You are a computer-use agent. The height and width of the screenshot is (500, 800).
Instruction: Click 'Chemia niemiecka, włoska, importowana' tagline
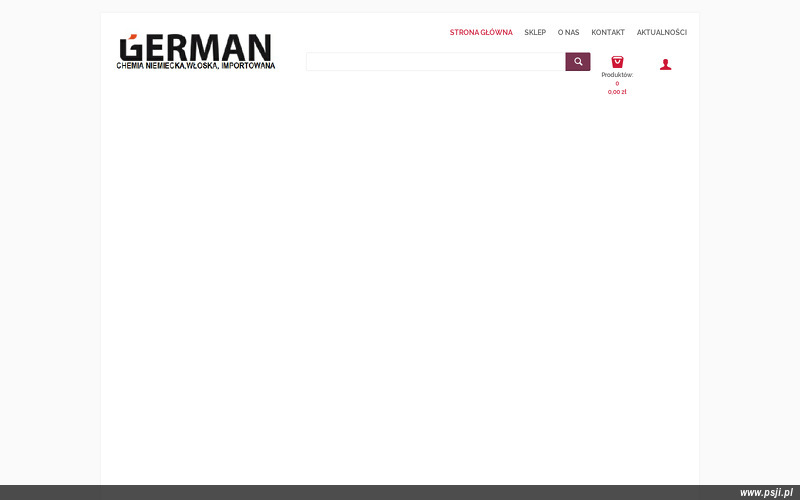[x=196, y=66]
